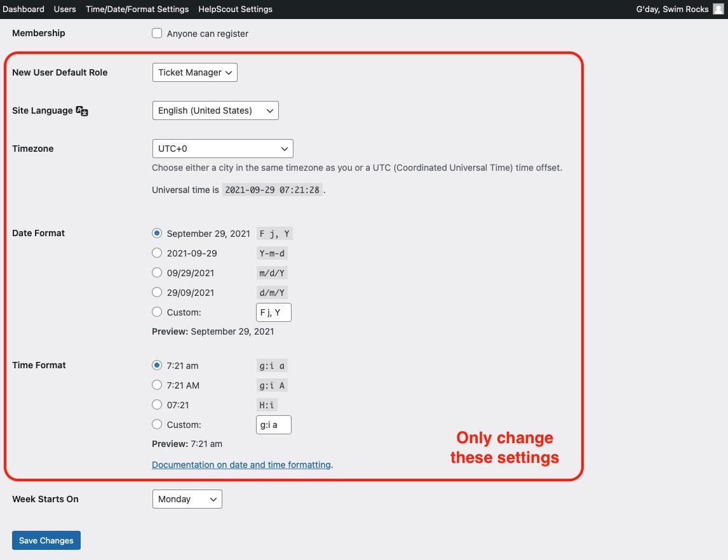Choose the 09/29/2021 date format

(x=157, y=273)
